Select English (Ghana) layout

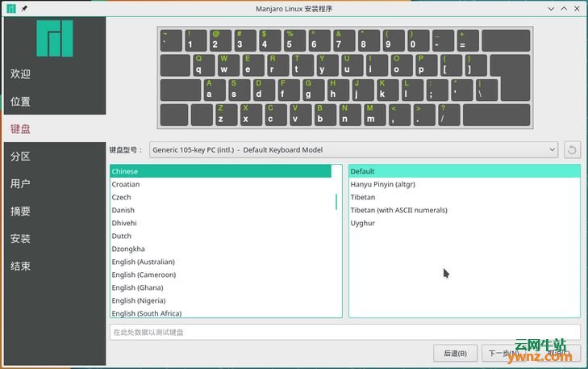(x=220, y=287)
